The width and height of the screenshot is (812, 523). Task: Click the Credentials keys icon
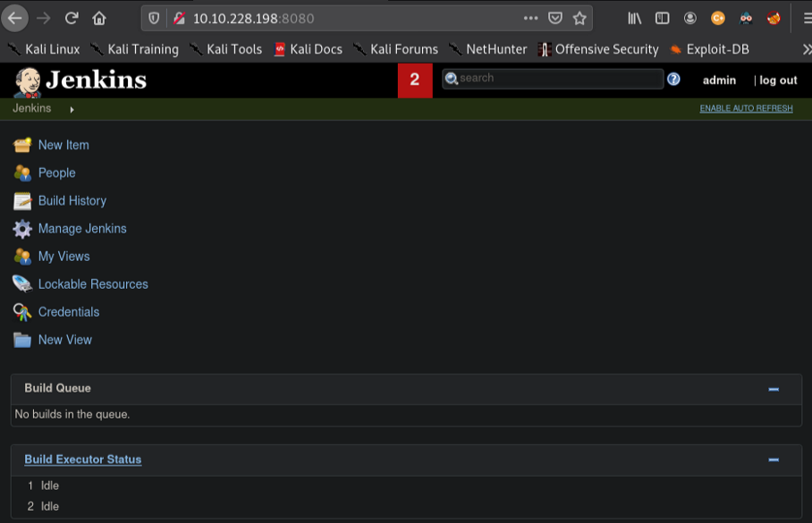pos(21,312)
